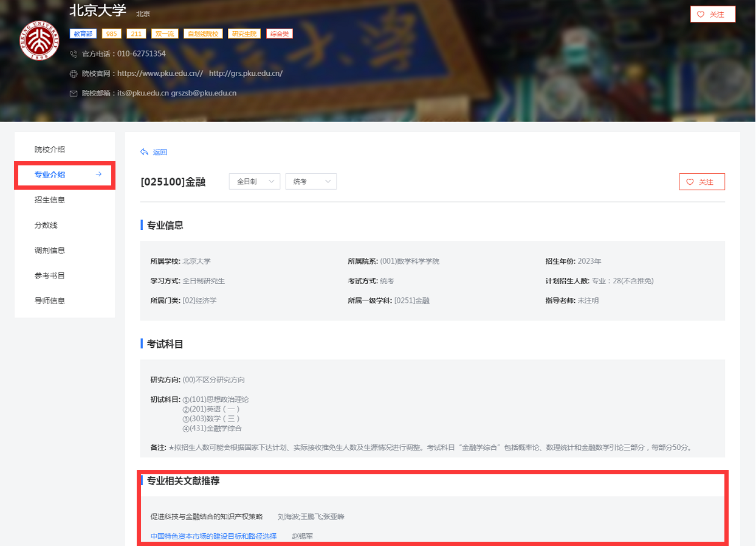Click the 学习方式 value 全日制研究生
Image resolution: width=756 pixels, height=546 pixels.
point(204,281)
